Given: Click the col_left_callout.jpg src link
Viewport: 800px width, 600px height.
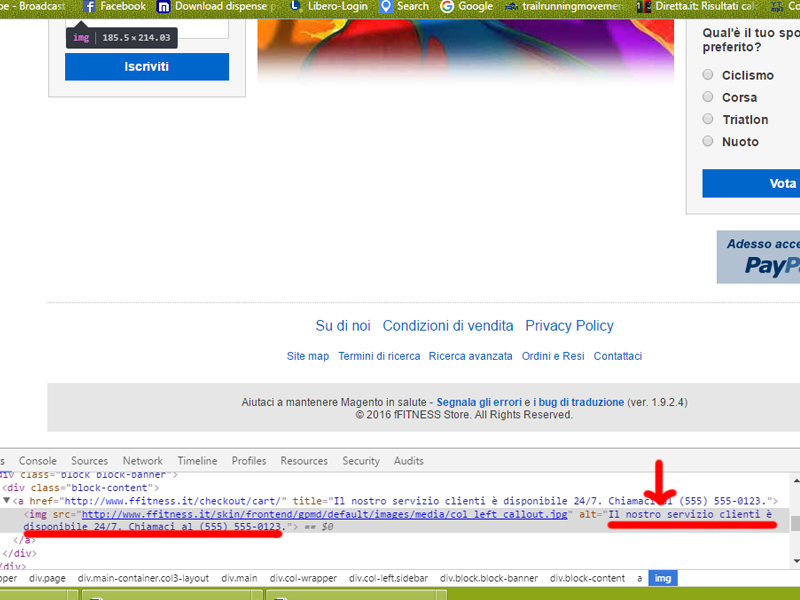Looking at the screenshot, I should pos(325,514).
